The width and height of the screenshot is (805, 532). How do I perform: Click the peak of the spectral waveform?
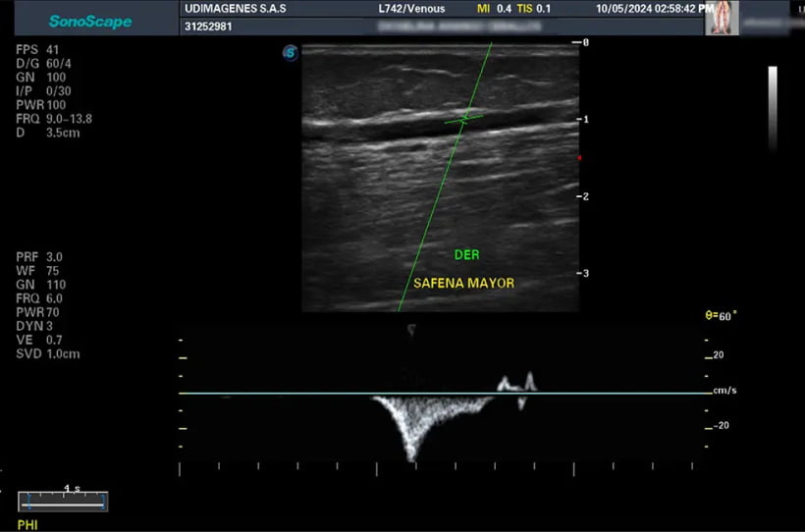coord(411,455)
